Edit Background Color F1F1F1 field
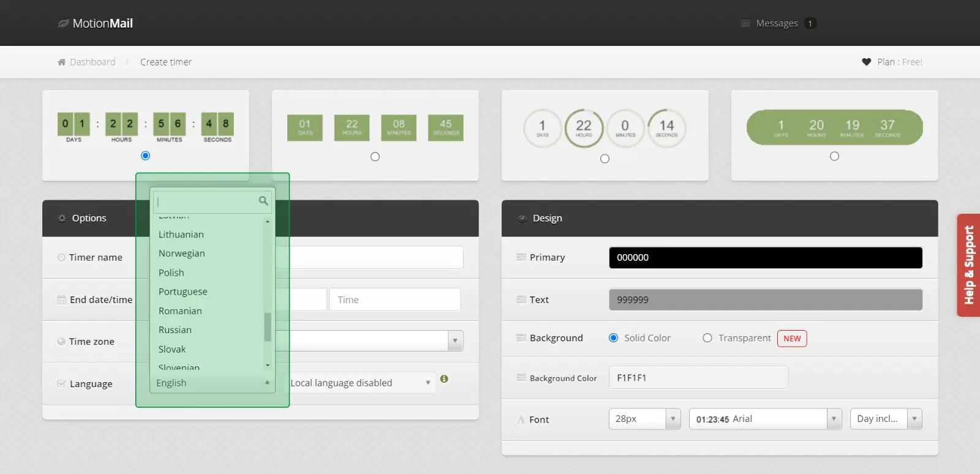 point(698,378)
